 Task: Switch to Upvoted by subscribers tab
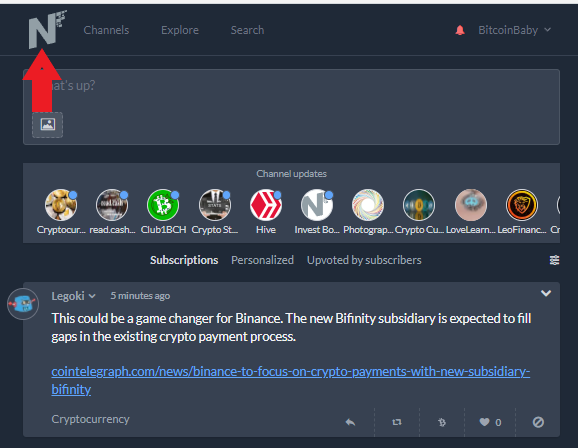coord(364,260)
